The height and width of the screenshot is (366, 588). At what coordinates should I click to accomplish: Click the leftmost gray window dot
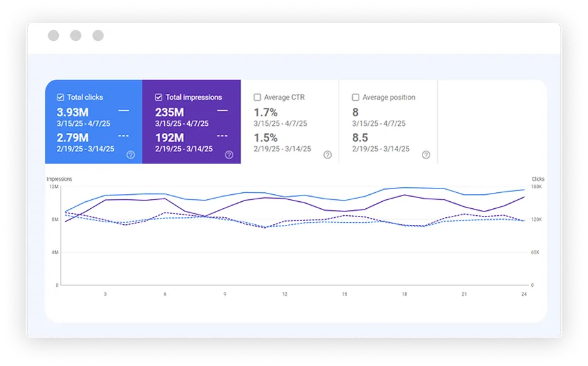tap(53, 36)
